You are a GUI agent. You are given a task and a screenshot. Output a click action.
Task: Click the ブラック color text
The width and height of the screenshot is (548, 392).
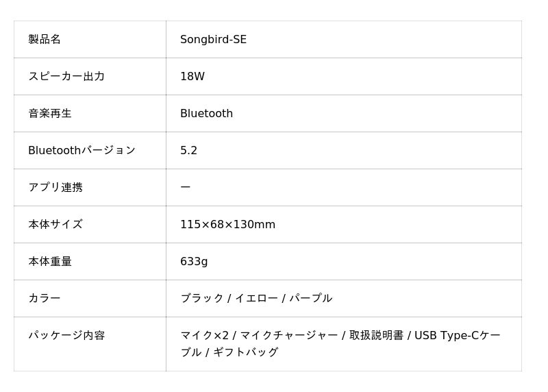(x=202, y=299)
